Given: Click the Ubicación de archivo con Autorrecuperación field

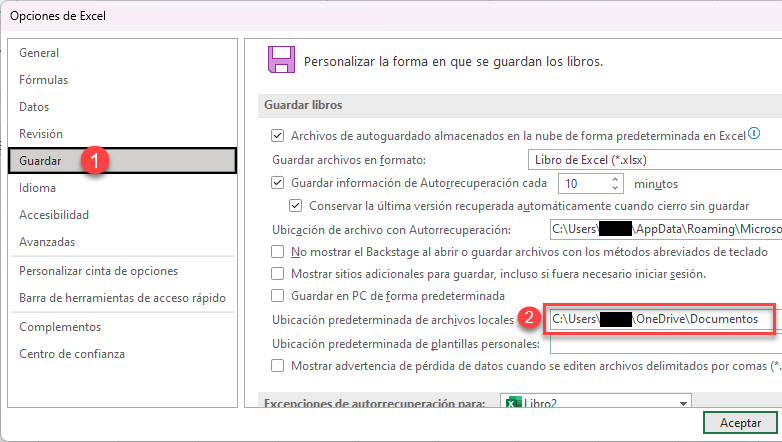Looking at the screenshot, I should coord(666,229).
